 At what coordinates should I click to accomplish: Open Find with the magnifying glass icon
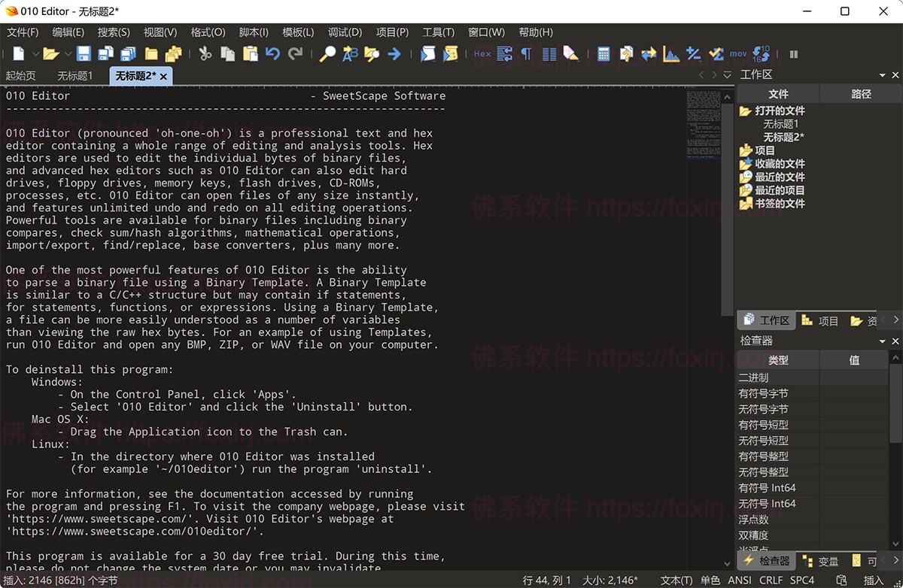pos(327,54)
